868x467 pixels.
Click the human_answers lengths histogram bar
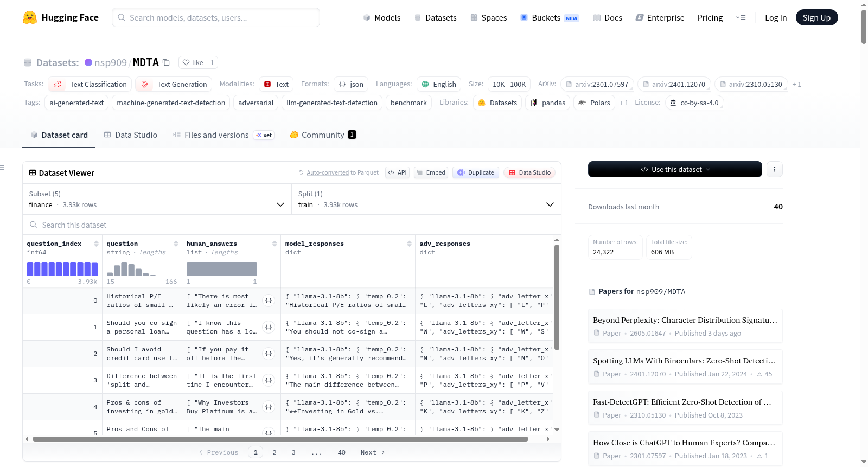pos(222,269)
